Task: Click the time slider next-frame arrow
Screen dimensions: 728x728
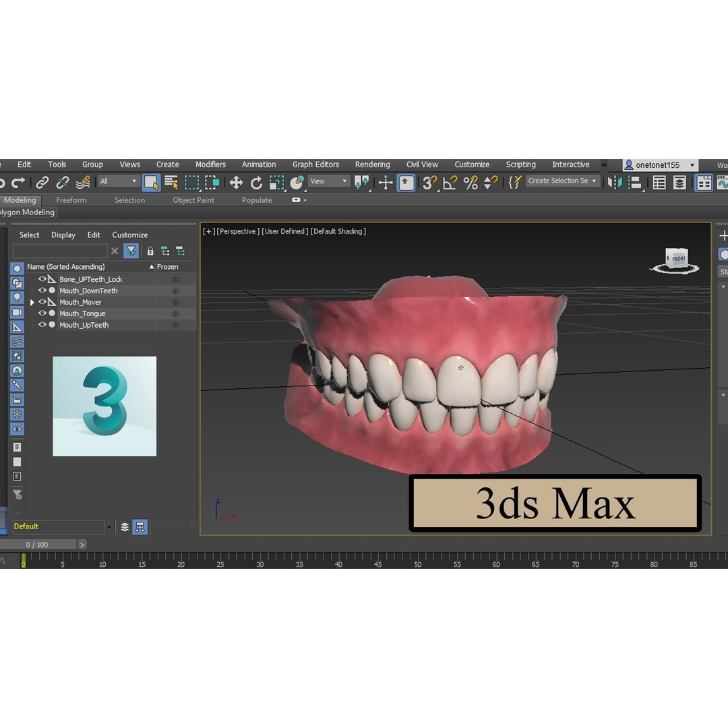Action: (82, 545)
